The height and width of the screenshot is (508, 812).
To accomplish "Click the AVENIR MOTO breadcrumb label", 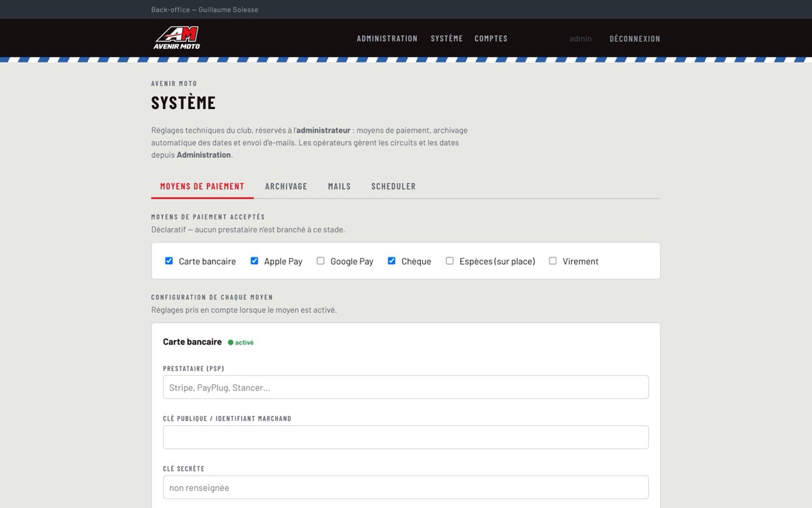I will point(175,83).
